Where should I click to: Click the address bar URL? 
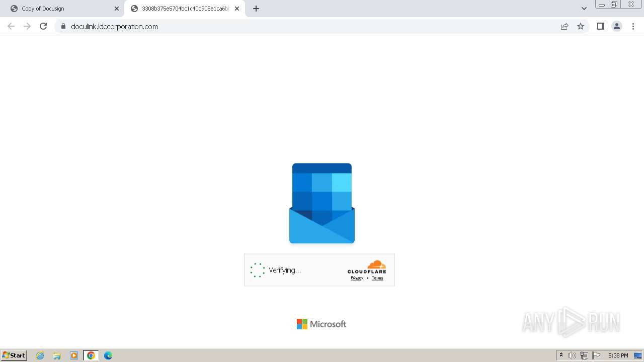click(114, 27)
